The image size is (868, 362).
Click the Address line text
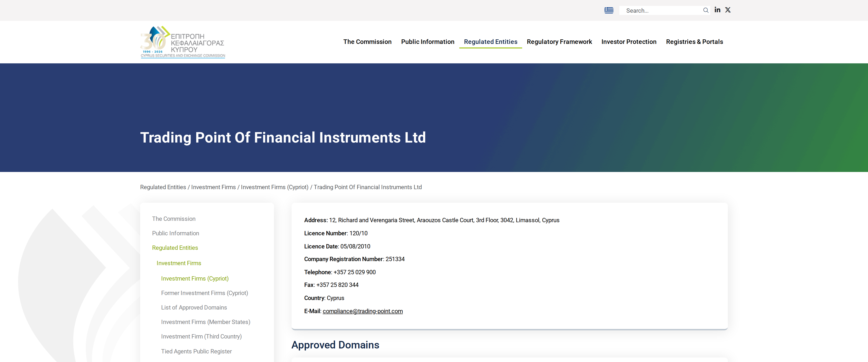point(432,220)
